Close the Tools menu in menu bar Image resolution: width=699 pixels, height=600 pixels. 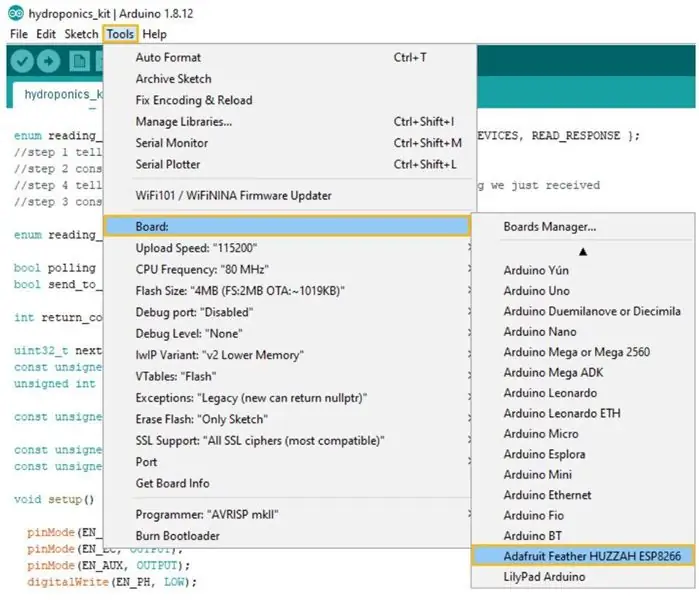[x=120, y=34]
